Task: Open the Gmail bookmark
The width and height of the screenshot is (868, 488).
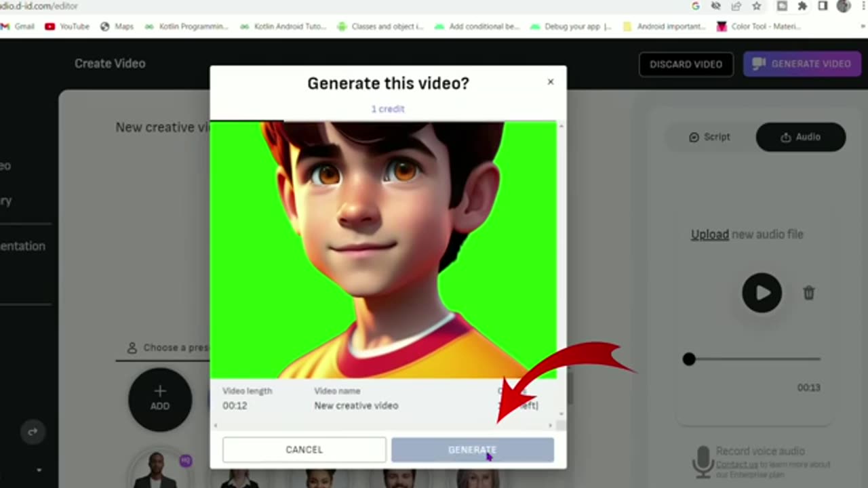Action: pyautogui.click(x=18, y=26)
